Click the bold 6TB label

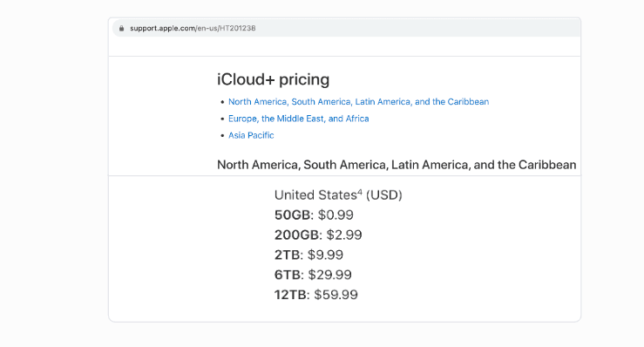point(288,275)
